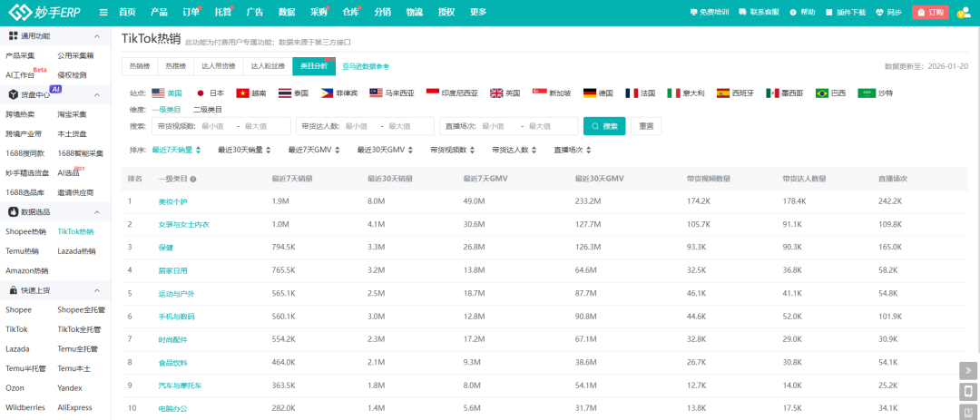980x420 pixels.
Task: Choose 二级类目 dimension option
Action: [208, 110]
